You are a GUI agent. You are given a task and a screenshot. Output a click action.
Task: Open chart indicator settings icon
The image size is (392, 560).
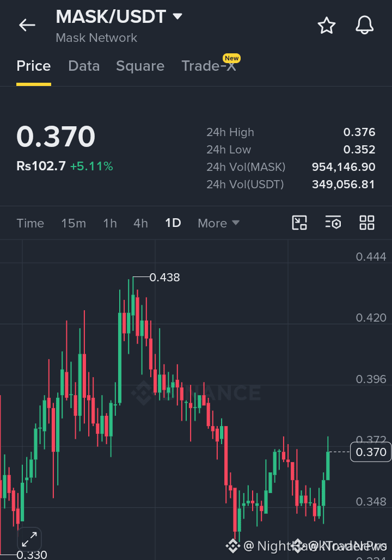[x=333, y=223]
